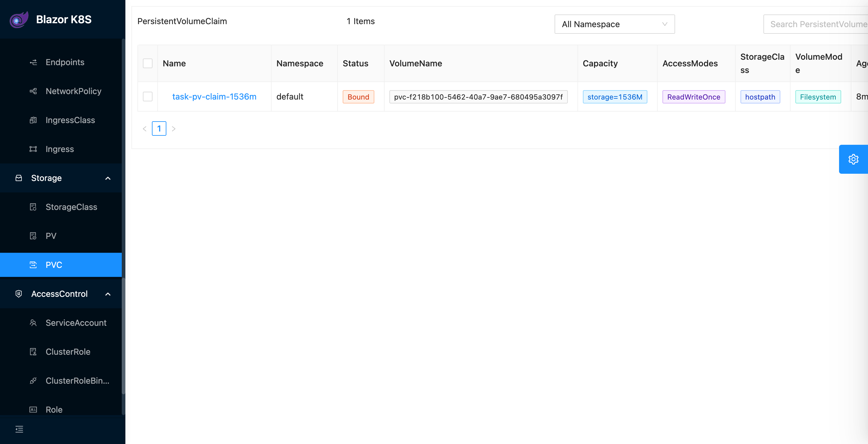The height and width of the screenshot is (444, 868).
Task: Click the ServiceAccount sidebar icon
Action: coord(33,323)
